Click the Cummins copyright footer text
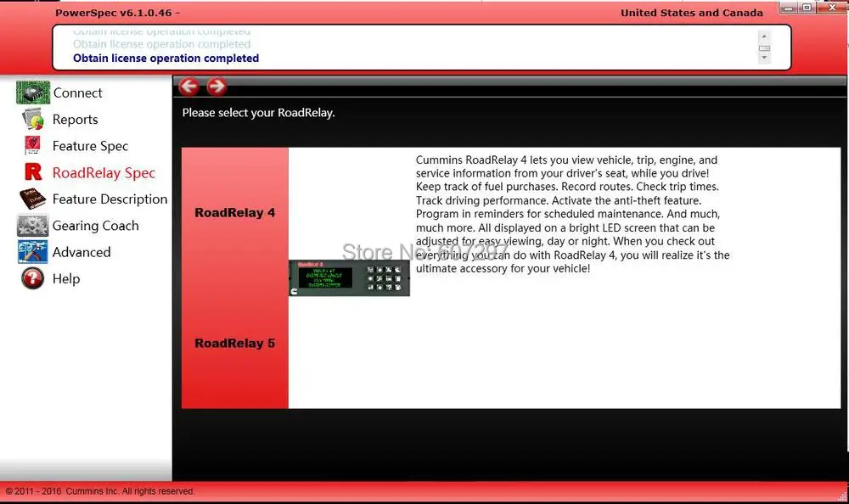Viewport: 849px width, 504px height. pos(100,491)
